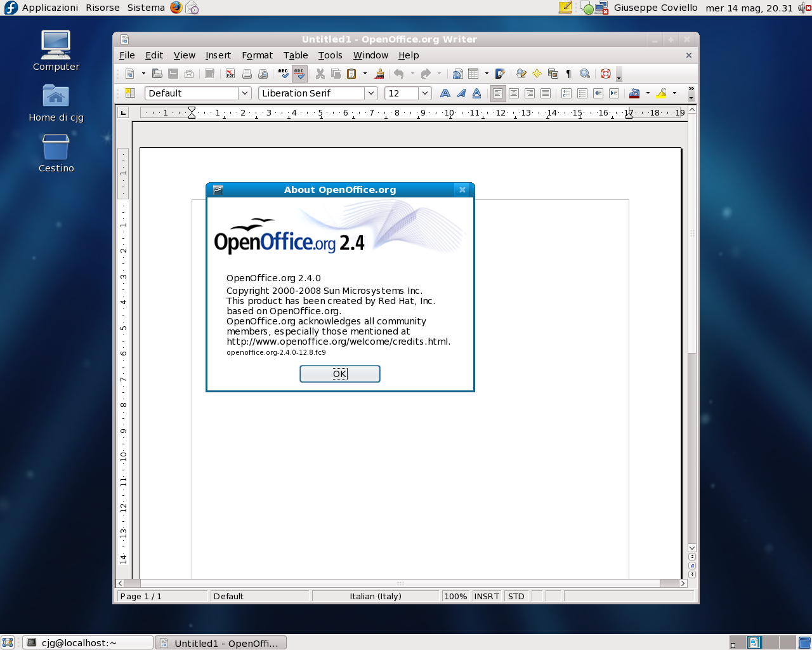The height and width of the screenshot is (650, 812).
Task: Toggle Numbering list on
Action: (x=566, y=93)
